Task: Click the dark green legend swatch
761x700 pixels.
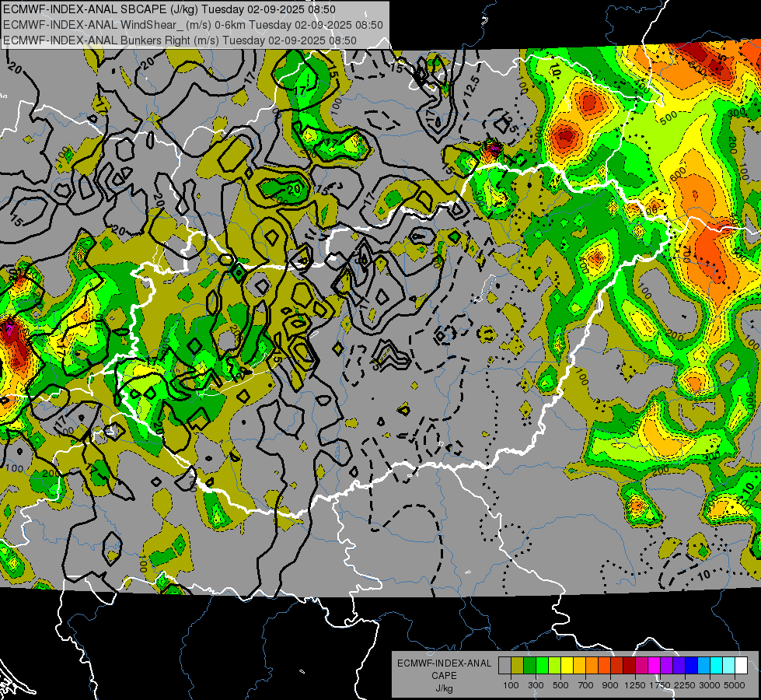Action: pyautogui.click(x=529, y=666)
